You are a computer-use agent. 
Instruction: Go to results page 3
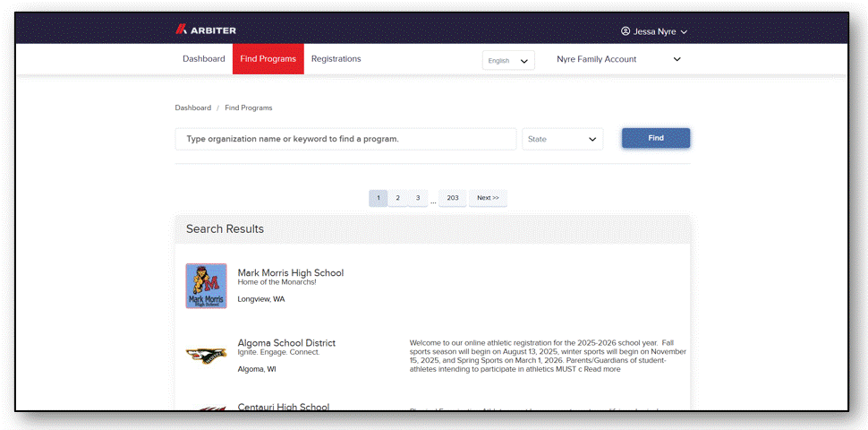point(418,198)
